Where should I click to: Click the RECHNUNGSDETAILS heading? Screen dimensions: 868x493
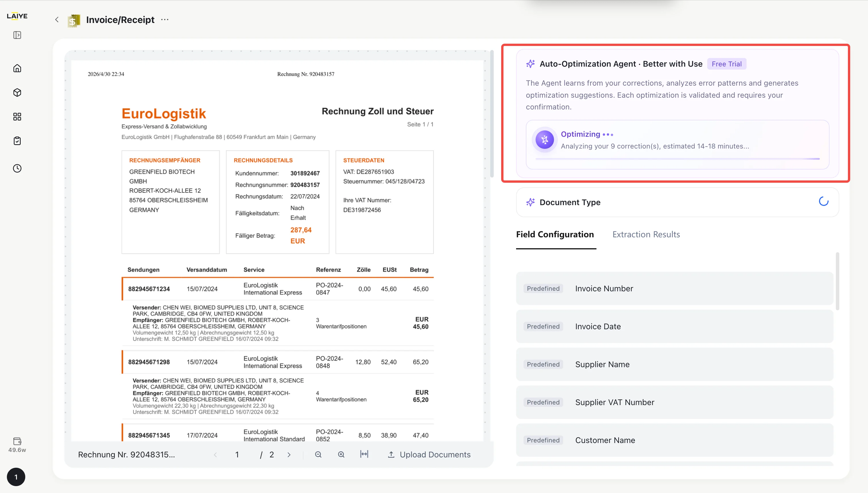[263, 160]
